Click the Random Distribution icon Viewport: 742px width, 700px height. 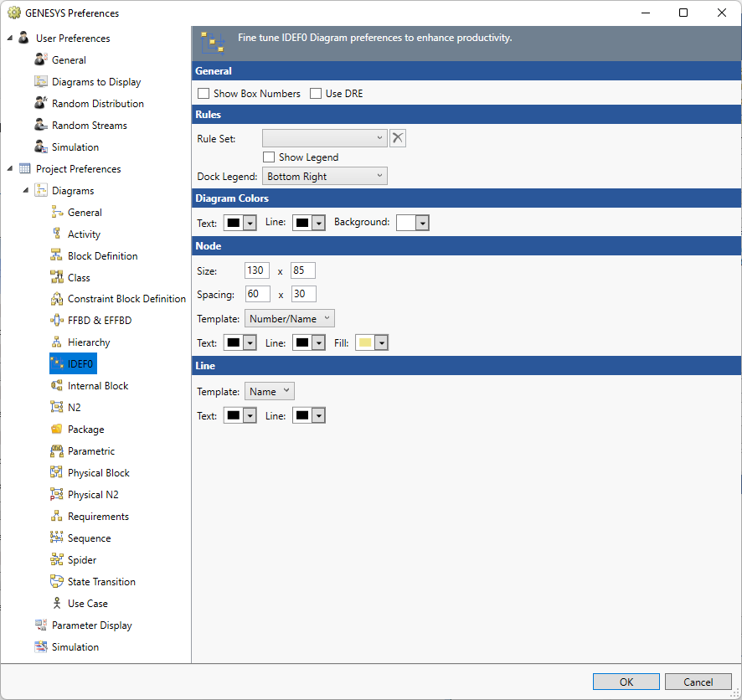[41, 104]
